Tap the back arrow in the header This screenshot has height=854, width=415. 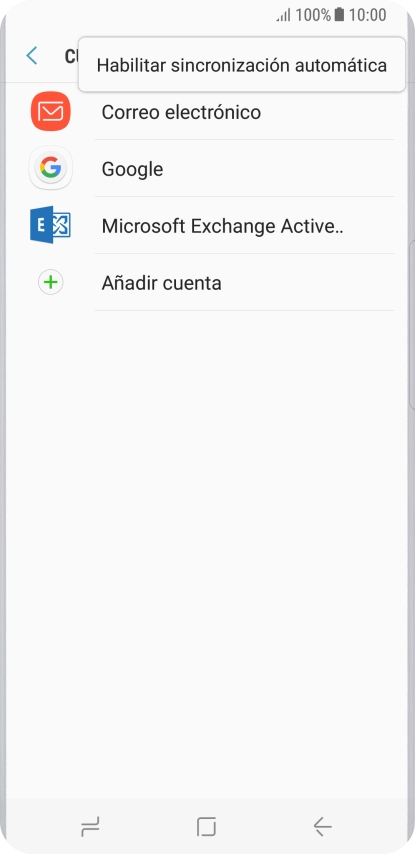pyautogui.click(x=32, y=56)
